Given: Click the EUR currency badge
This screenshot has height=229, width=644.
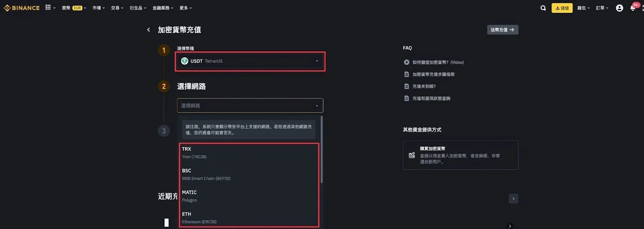Looking at the screenshot, I should [x=77, y=8].
